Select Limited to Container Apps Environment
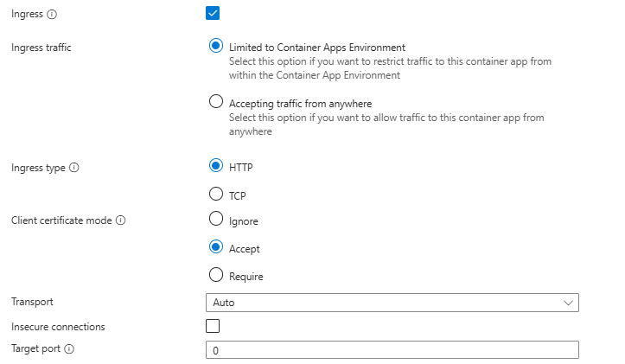The width and height of the screenshot is (625, 364). point(216,46)
